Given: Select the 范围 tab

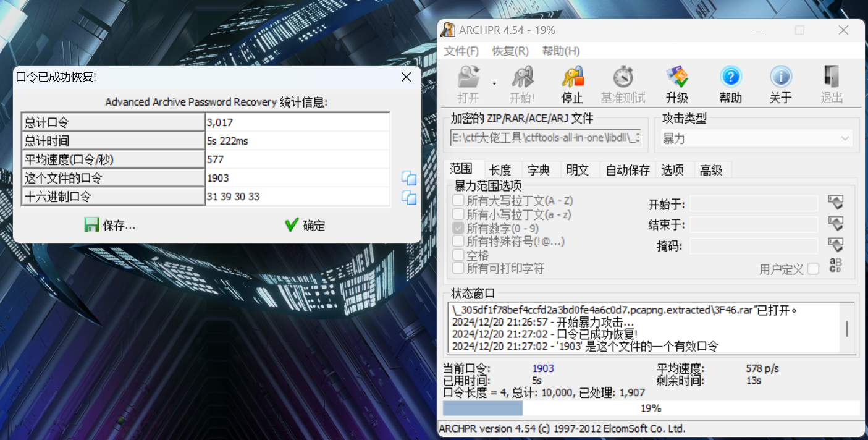Looking at the screenshot, I should click(461, 169).
